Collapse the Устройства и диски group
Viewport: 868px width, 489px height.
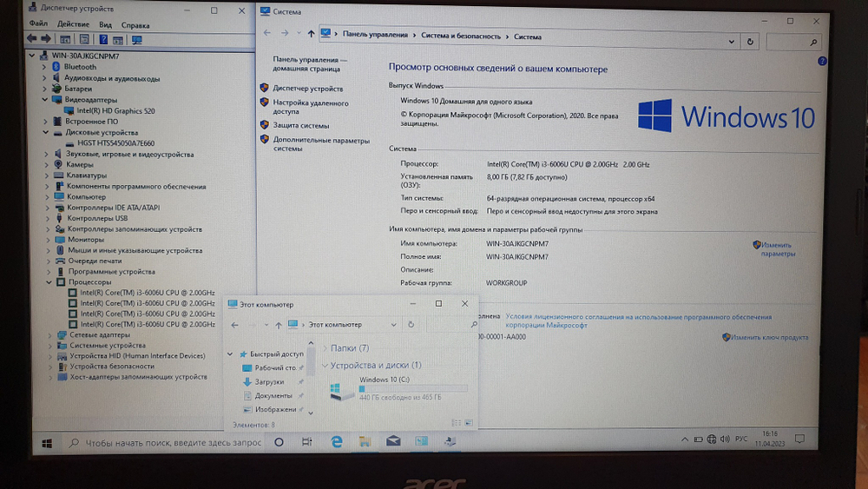[325, 365]
